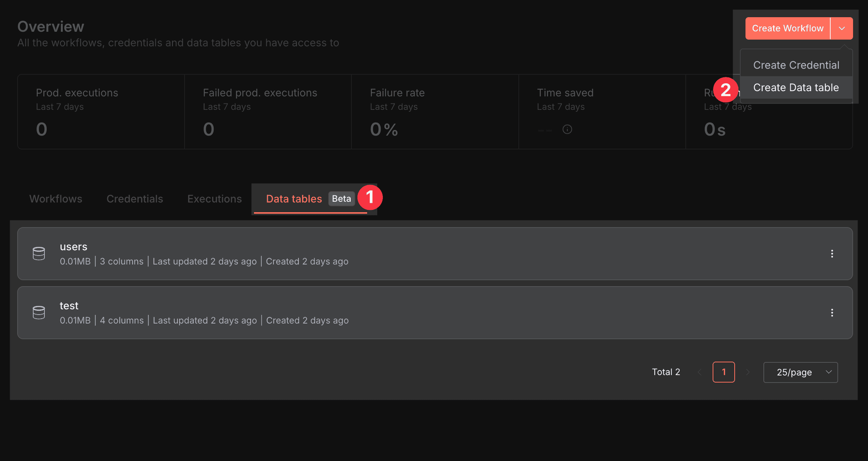
Task: Open the 25/page size dropdown
Action: tap(800, 372)
